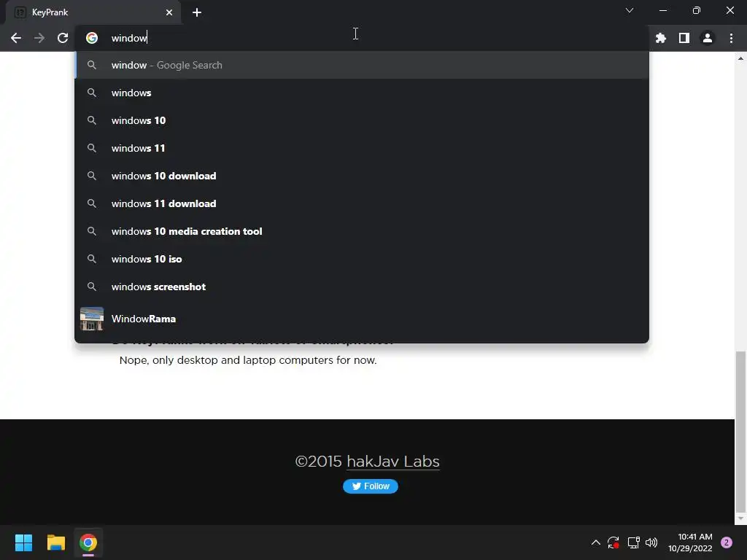Click the Twitter Follow button
The height and width of the screenshot is (560, 747).
click(370, 486)
